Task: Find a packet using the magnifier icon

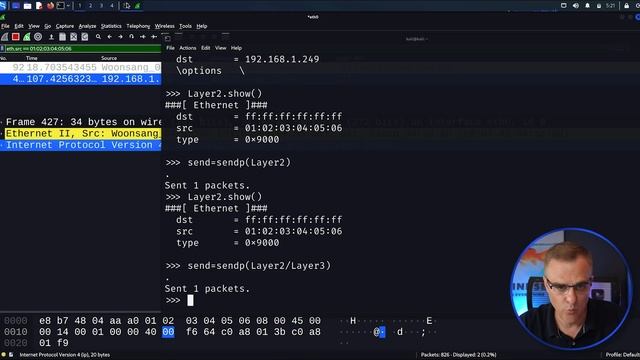Action: tap(98, 37)
